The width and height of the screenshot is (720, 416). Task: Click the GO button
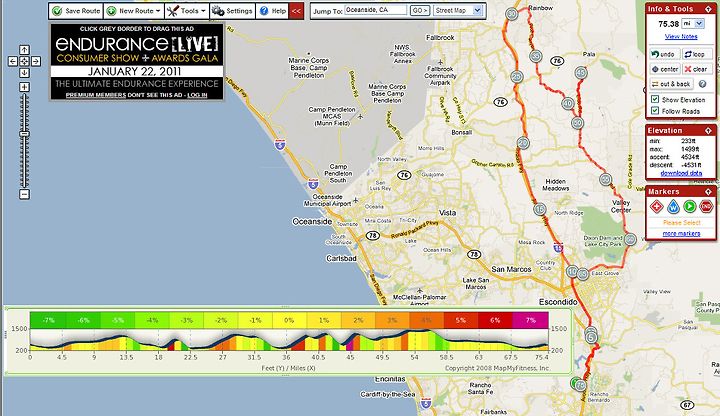pyautogui.click(x=420, y=10)
